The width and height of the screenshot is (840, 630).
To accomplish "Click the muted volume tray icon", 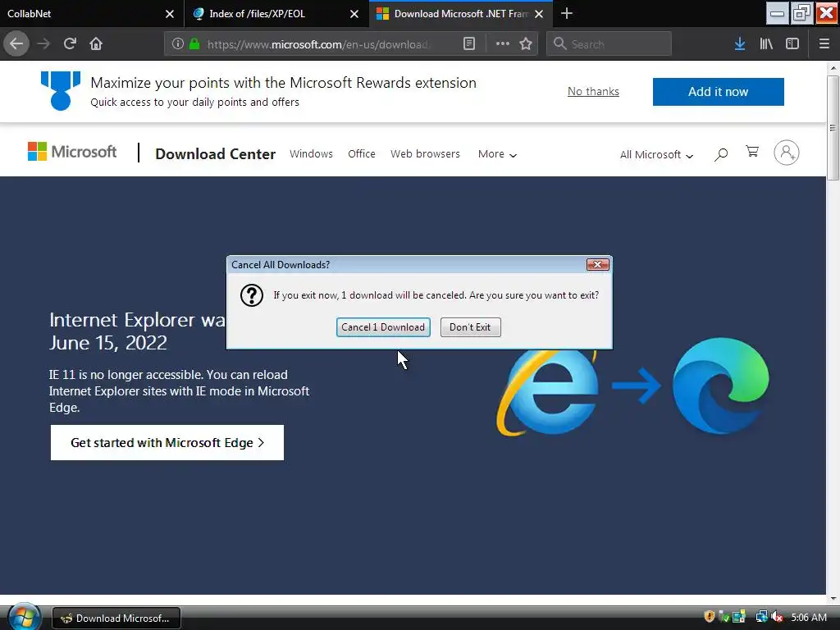I will (777, 617).
